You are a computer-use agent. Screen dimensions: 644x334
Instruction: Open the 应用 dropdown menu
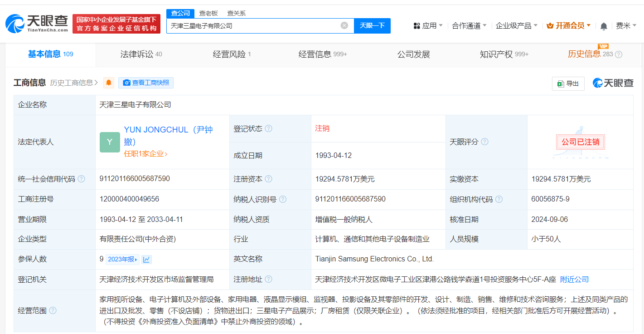[428, 26]
